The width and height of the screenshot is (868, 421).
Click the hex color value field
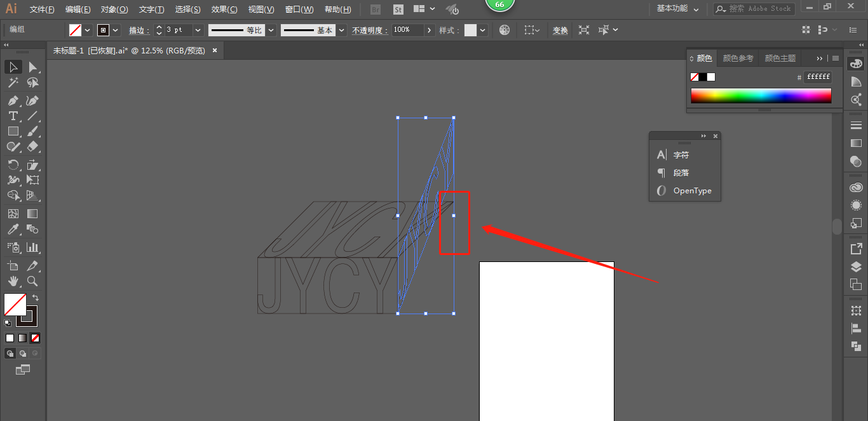[817, 77]
